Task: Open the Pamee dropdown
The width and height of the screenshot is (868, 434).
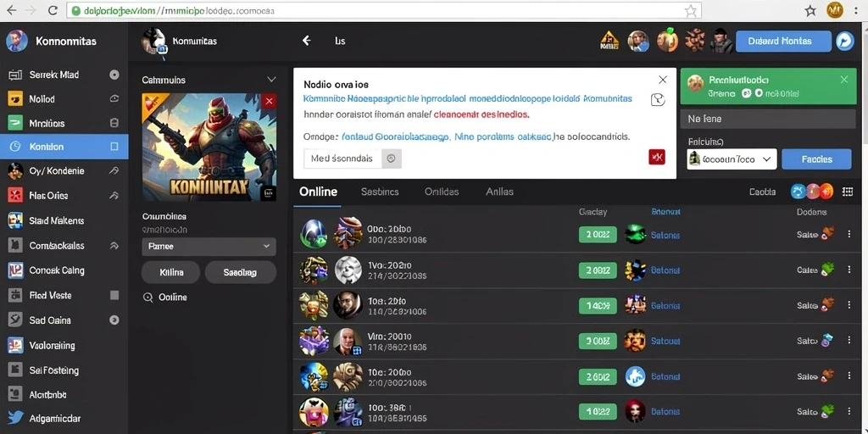Action: pos(209,247)
